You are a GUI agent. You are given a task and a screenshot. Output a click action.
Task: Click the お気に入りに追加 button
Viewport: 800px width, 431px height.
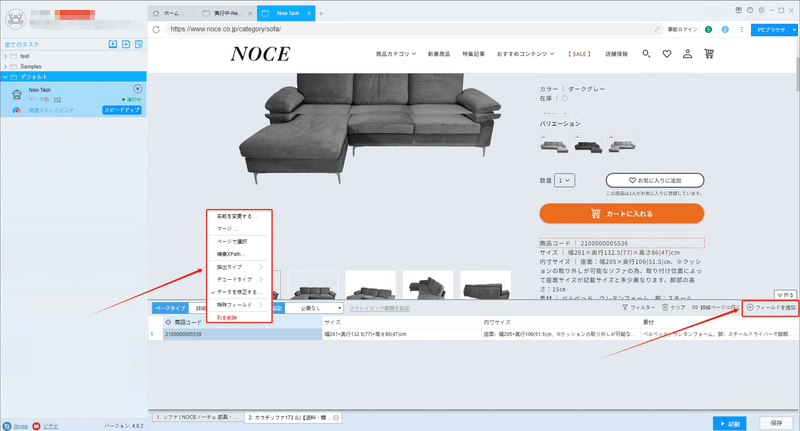(x=655, y=180)
